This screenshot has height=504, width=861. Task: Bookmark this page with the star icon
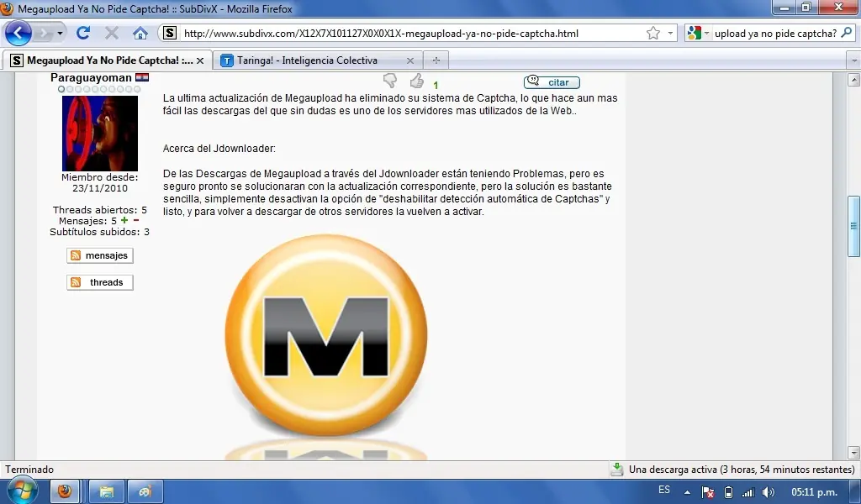point(652,33)
